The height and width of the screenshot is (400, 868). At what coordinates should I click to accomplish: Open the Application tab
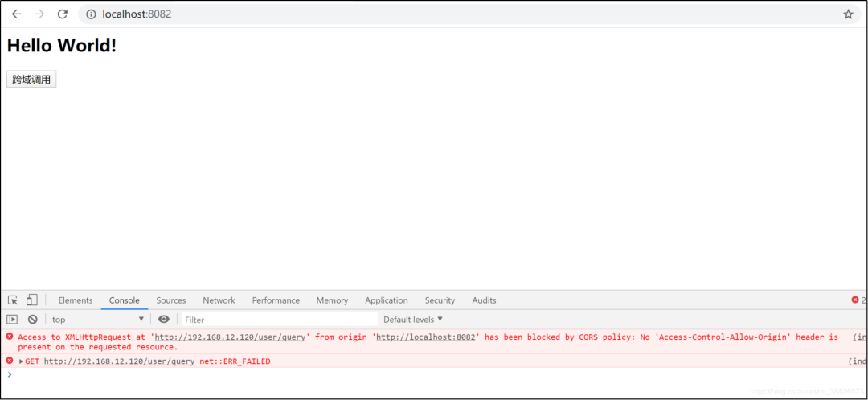(387, 300)
